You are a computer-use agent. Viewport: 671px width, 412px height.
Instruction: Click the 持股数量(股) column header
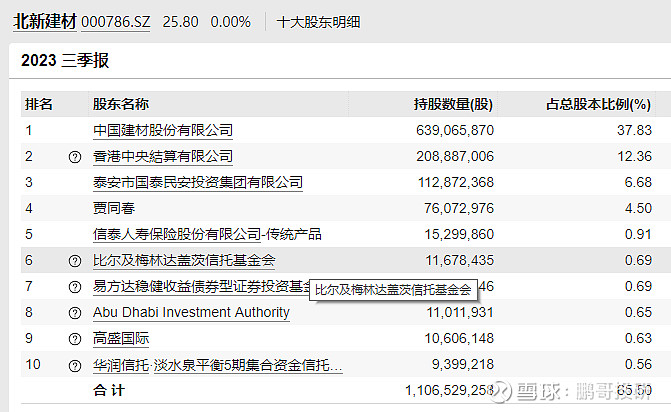(x=453, y=104)
